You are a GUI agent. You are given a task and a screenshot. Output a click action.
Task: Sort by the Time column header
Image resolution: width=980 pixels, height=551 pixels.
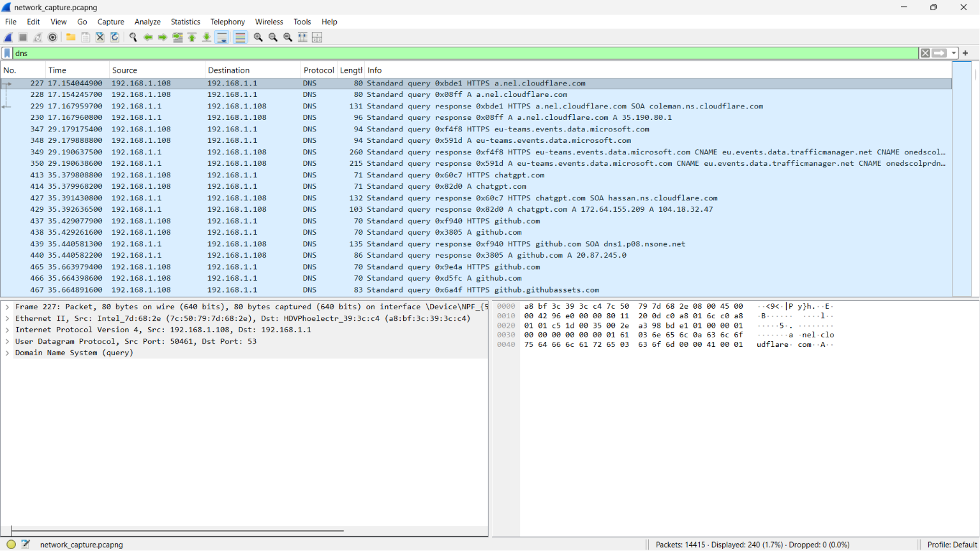77,70
